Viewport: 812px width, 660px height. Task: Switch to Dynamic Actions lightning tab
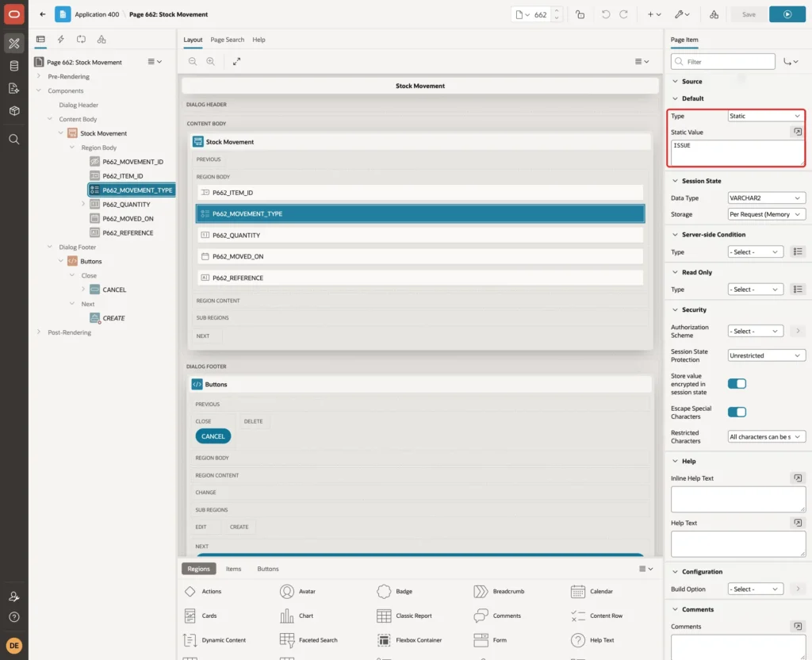pyautogui.click(x=60, y=40)
